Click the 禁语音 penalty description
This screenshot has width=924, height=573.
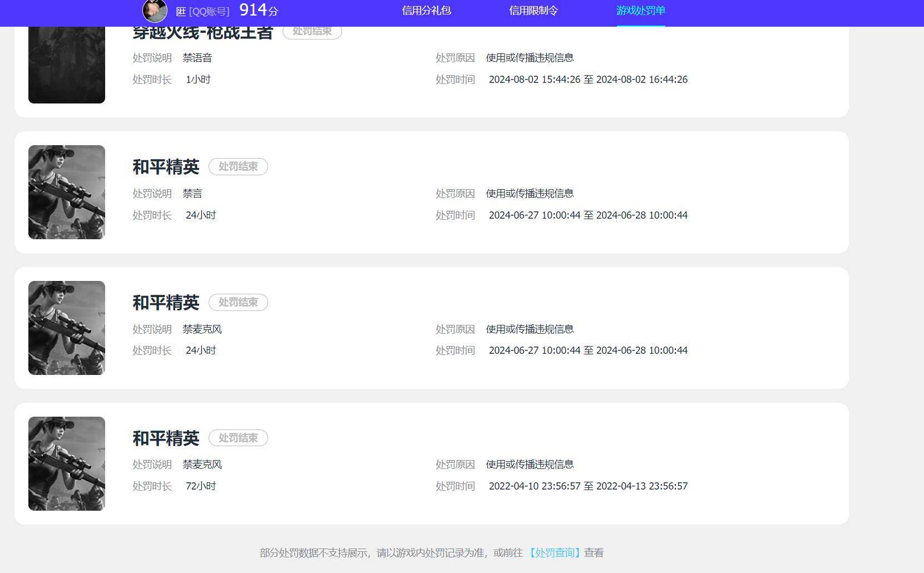(x=197, y=58)
